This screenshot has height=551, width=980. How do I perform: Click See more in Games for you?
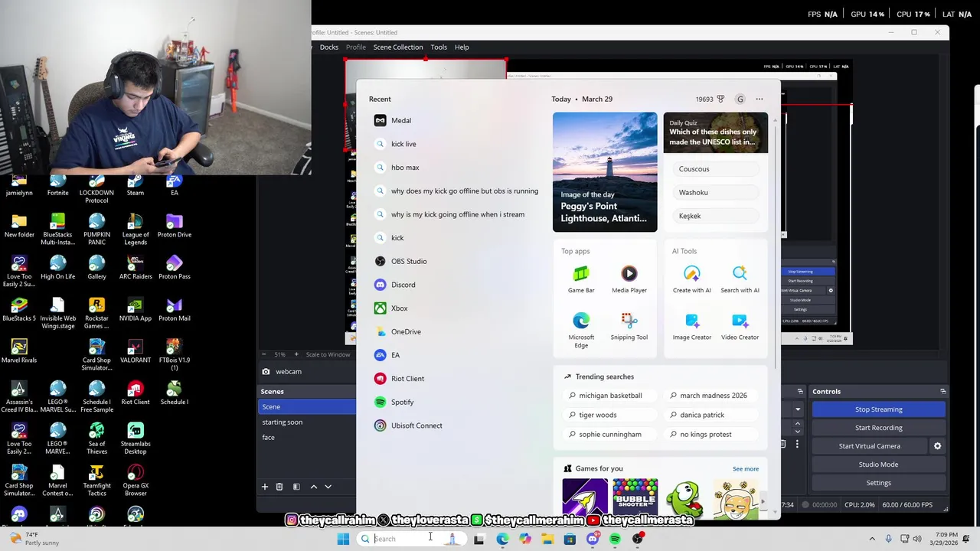point(746,469)
